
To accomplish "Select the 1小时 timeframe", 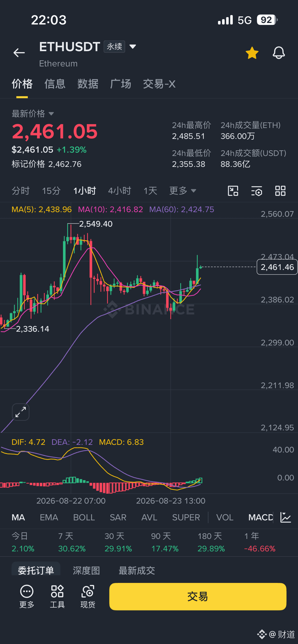I will [x=85, y=191].
